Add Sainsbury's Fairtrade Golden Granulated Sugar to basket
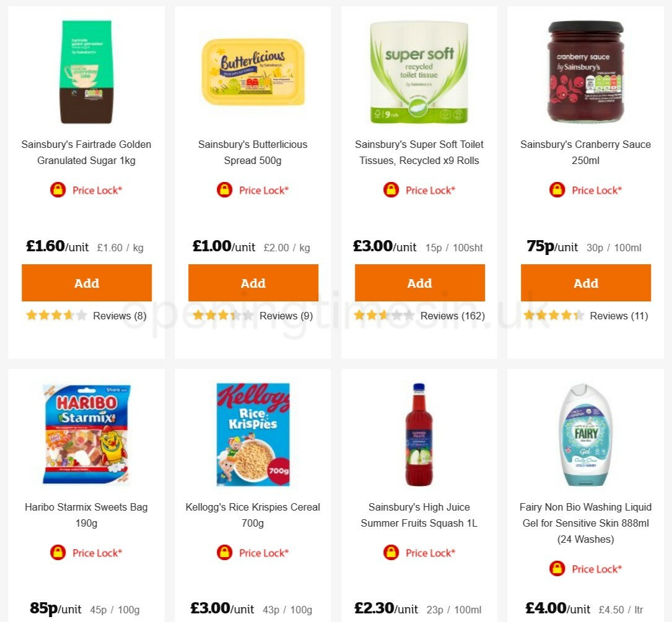 tap(86, 283)
